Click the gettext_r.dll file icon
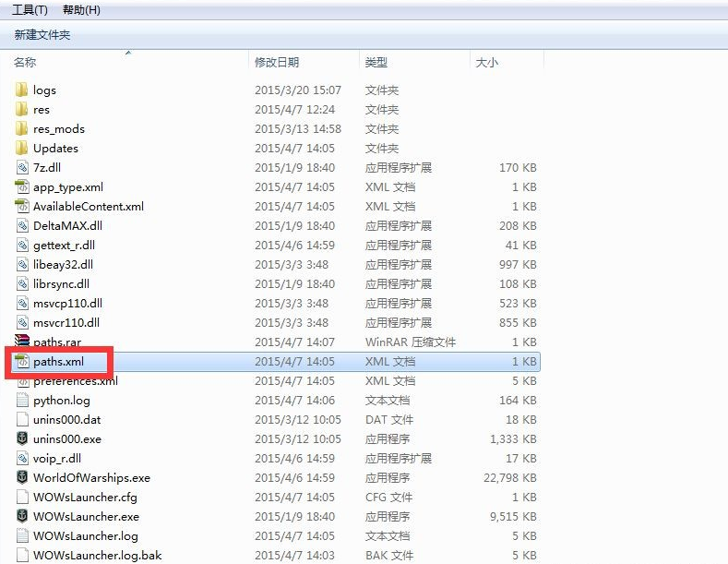 coord(22,245)
